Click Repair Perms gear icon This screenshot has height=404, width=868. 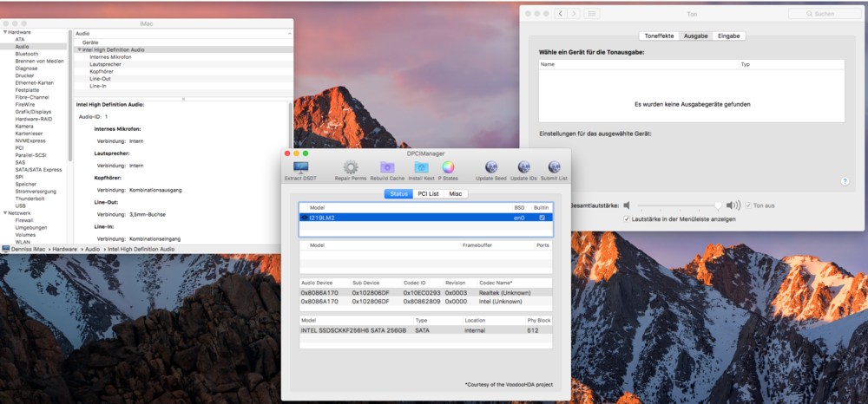[351, 167]
